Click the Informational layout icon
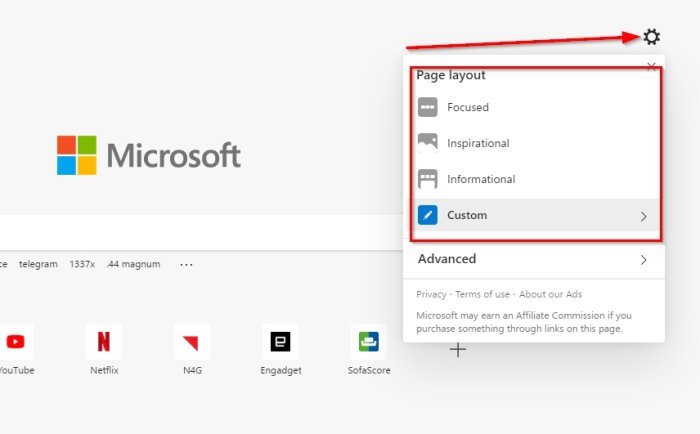The width and height of the screenshot is (700, 434). [428, 179]
